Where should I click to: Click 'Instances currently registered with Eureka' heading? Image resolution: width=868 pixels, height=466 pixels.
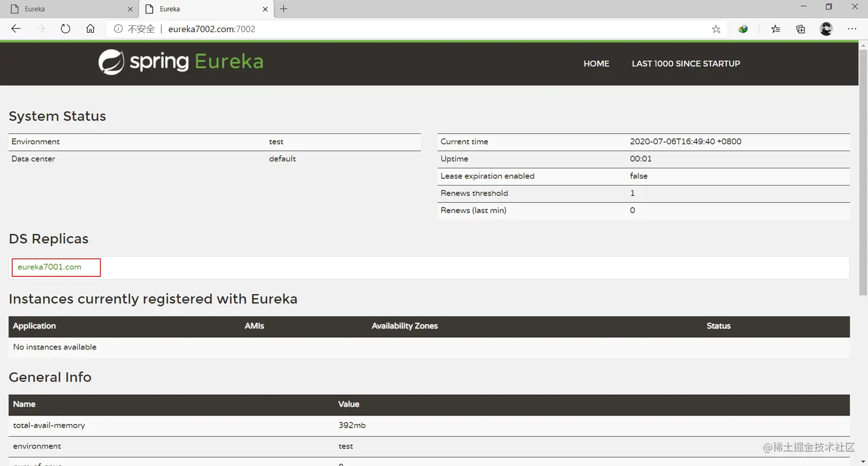(x=153, y=299)
